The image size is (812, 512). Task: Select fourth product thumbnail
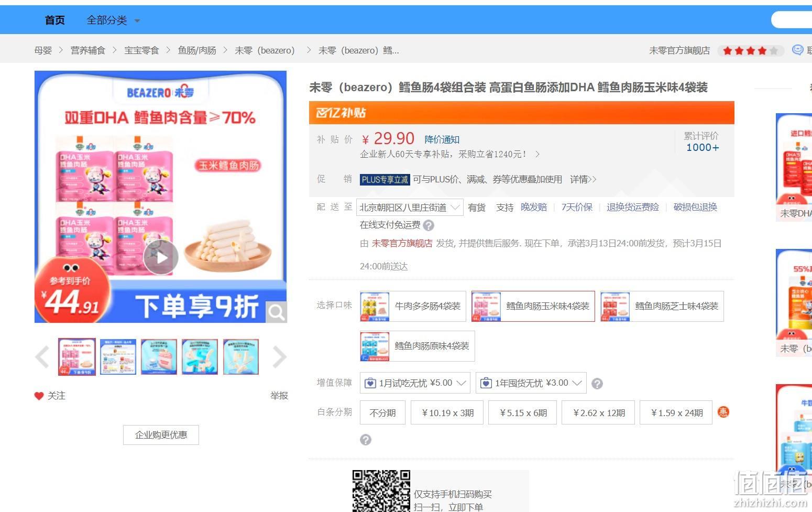[200, 357]
